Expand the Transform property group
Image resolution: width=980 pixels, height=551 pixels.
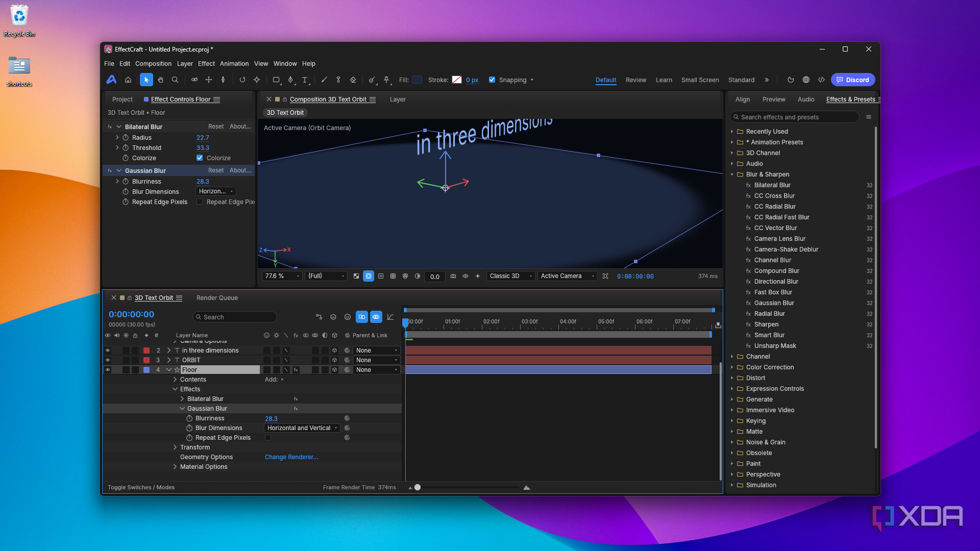[175, 447]
